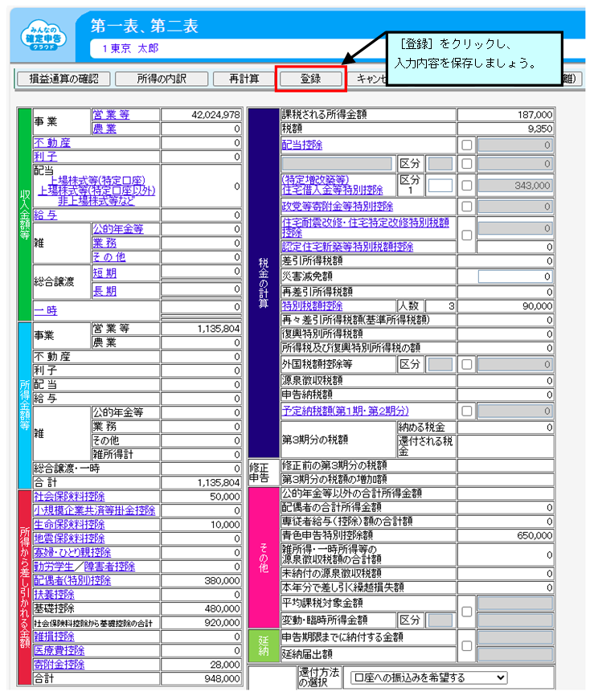Open 政党等寄附金等特別控除 link
The image size is (594, 700).
(338, 207)
